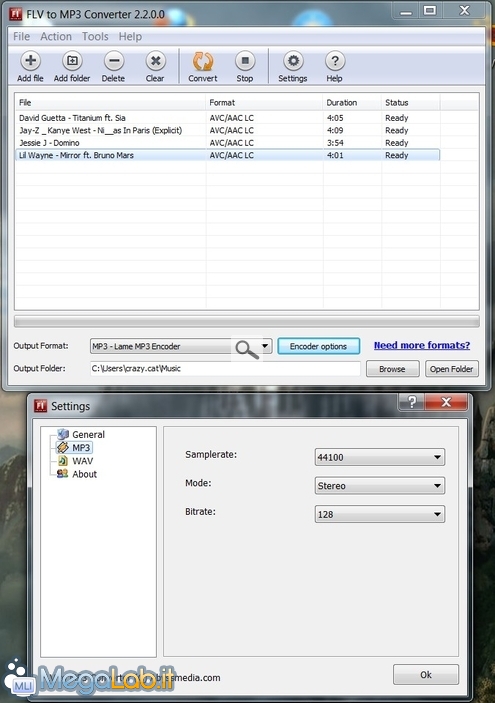Confirm settings with the Ok button

[426, 674]
